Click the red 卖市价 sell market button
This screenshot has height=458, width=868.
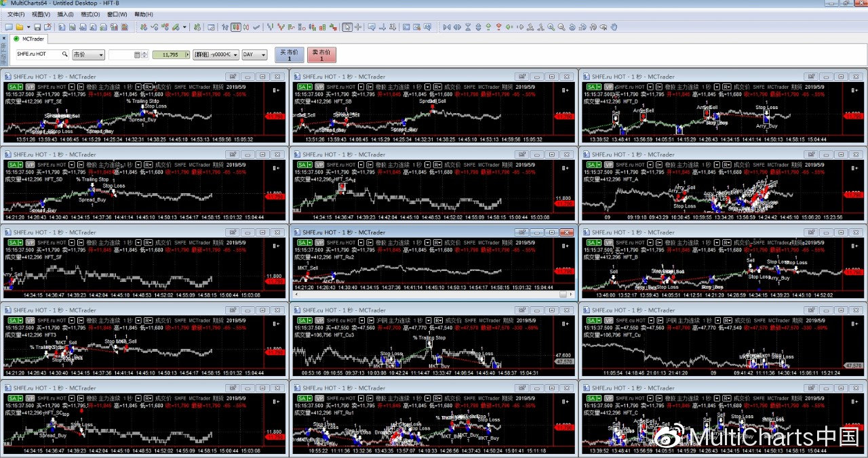[321, 54]
